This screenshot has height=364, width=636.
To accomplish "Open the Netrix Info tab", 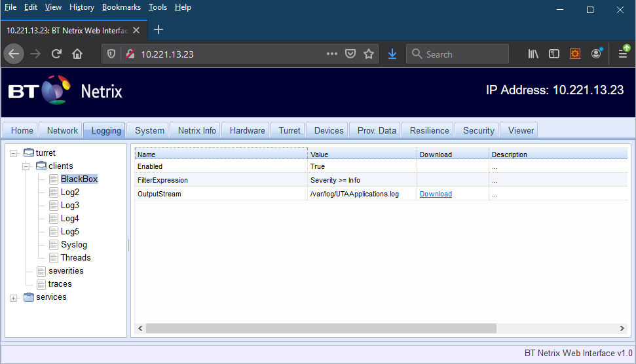I will (196, 130).
